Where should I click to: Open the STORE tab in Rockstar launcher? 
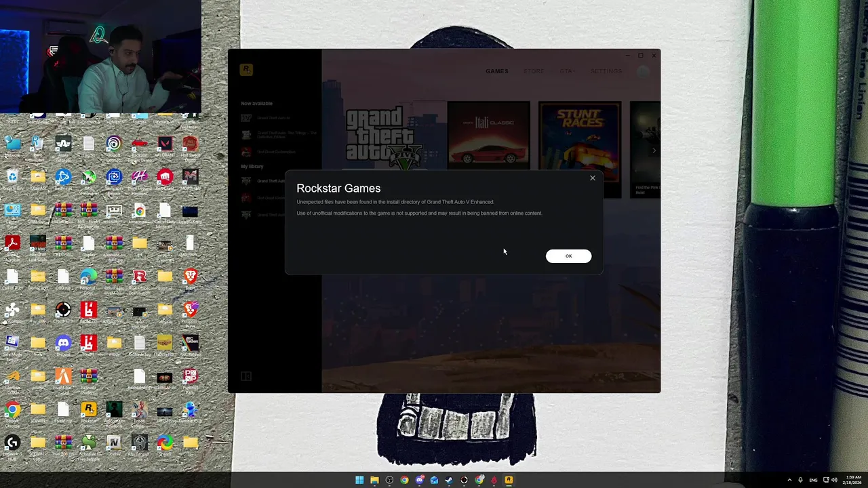(533, 71)
